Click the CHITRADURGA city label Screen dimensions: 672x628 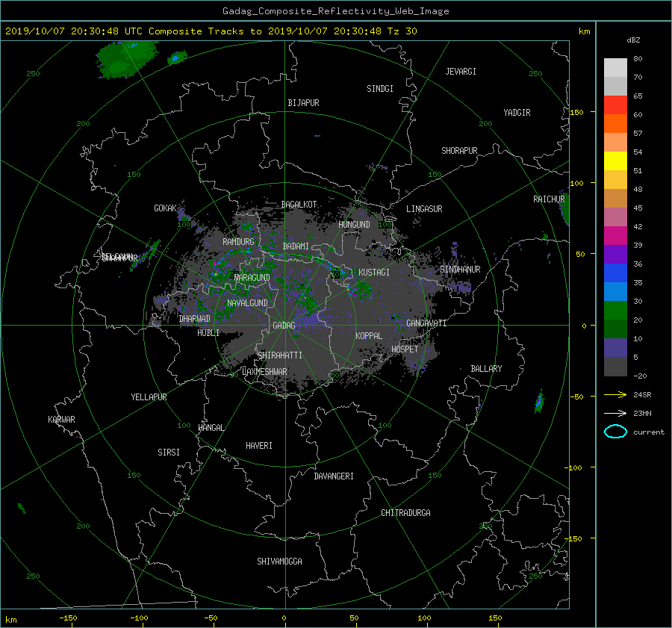pyautogui.click(x=405, y=513)
